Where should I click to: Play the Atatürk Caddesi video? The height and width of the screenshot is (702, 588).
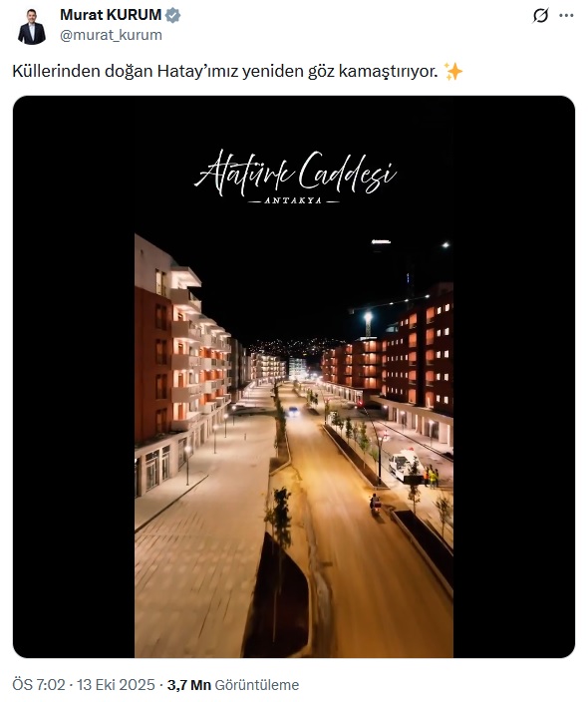click(x=294, y=377)
